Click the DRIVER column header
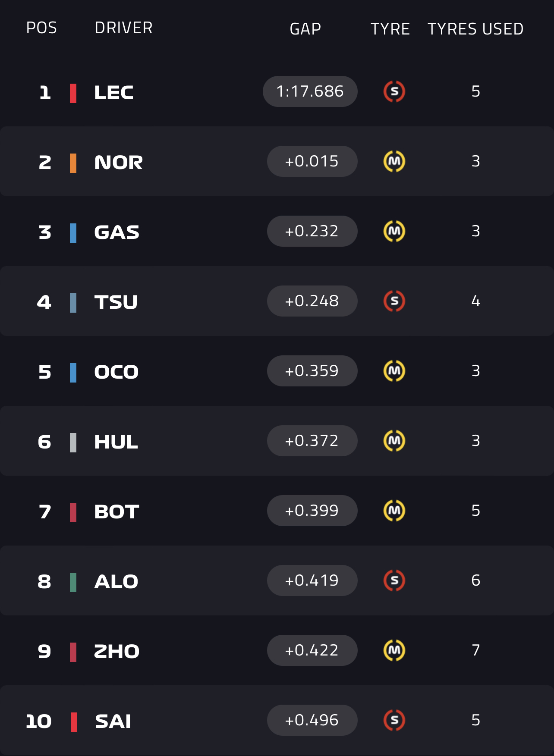This screenshot has width=554, height=756. point(123,28)
